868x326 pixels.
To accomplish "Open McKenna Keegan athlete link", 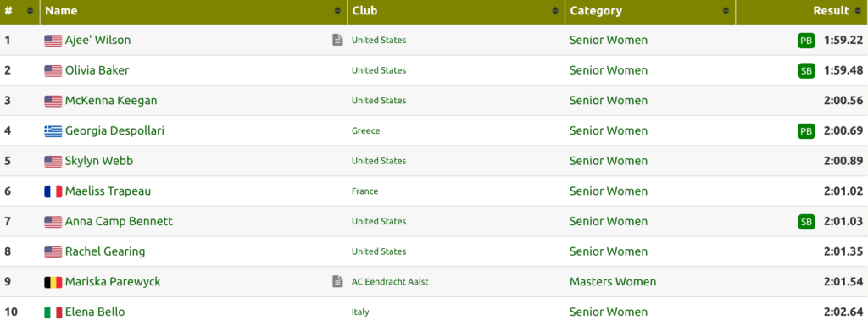I will click(111, 101).
